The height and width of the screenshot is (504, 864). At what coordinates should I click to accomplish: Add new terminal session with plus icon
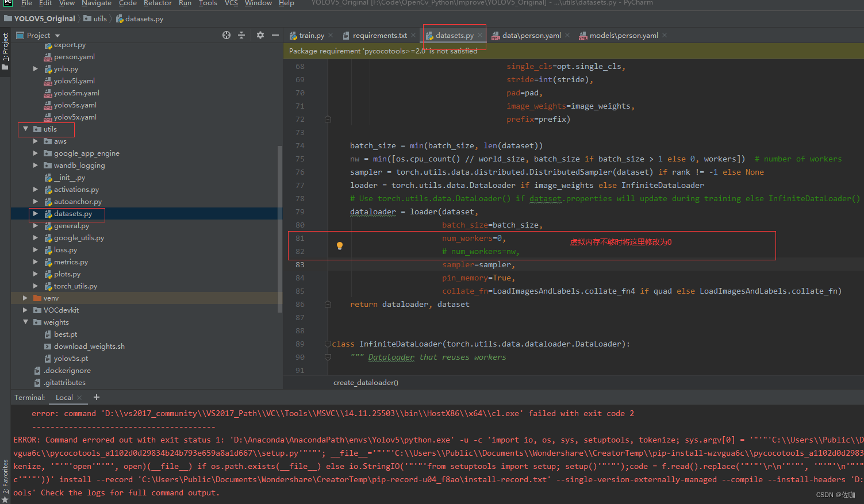pos(97,397)
